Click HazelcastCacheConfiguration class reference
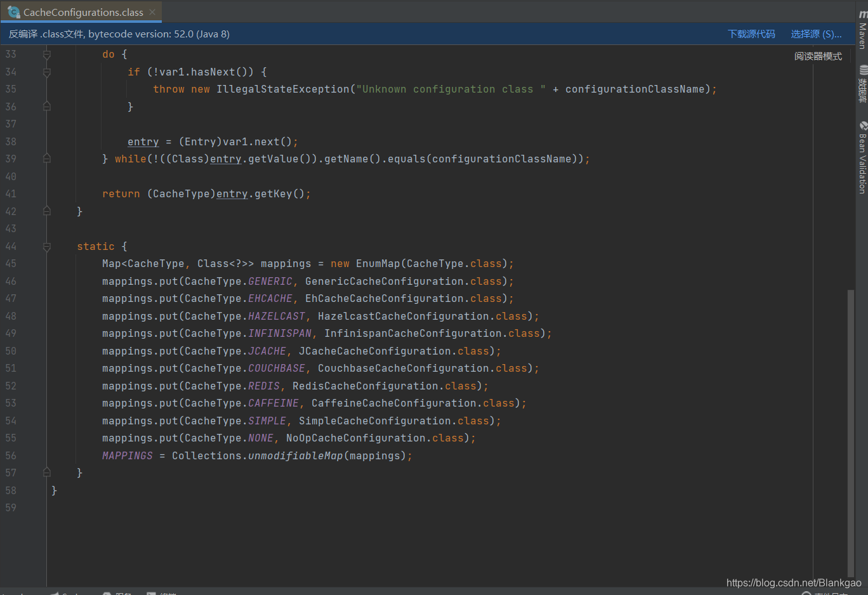The height and width of the screenshot is (595, 868). click(404, 317)
